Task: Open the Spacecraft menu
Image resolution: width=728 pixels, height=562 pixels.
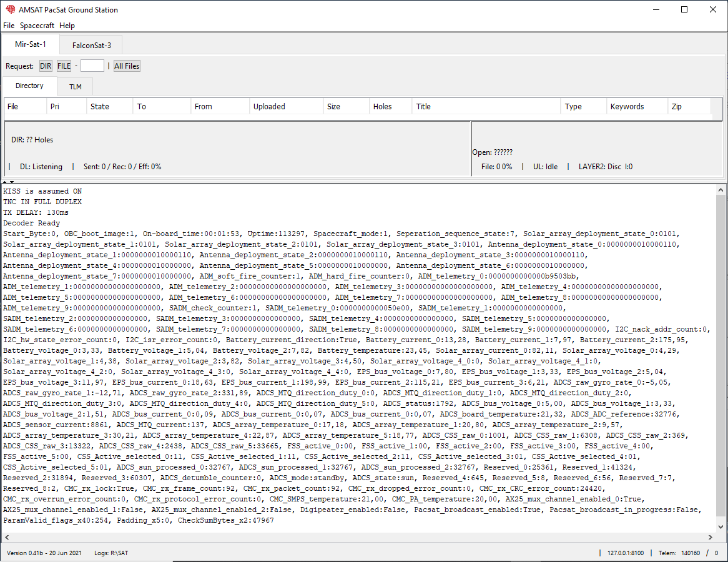Action: (37, 26)
